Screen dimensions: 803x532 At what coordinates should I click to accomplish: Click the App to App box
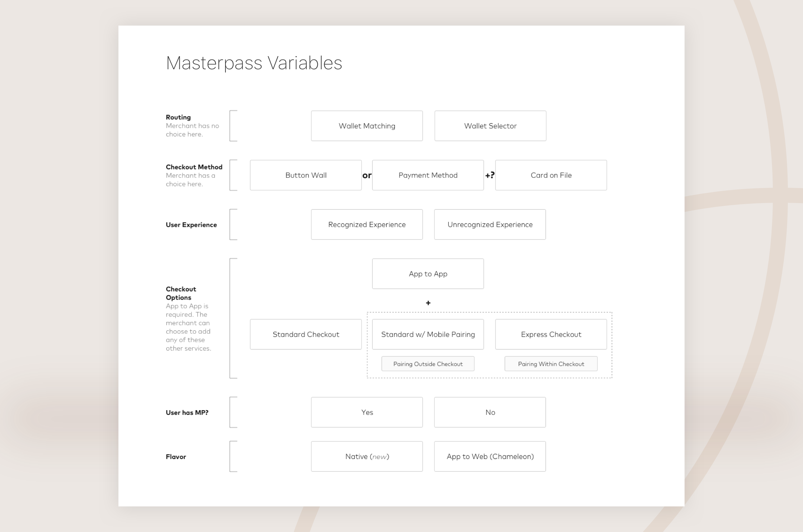point(428,274)
